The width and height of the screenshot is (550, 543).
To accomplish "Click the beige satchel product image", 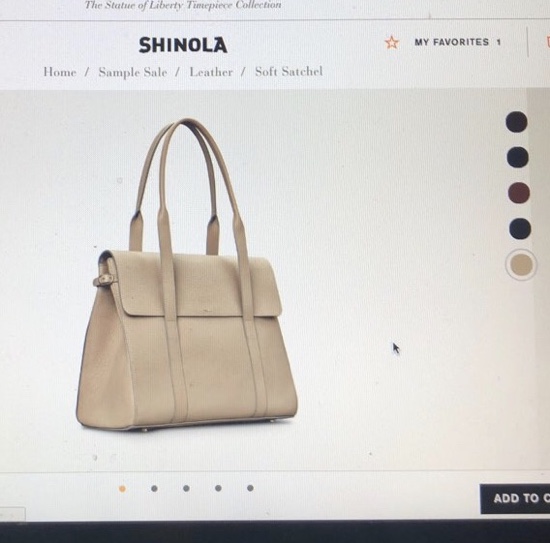I will 187,275.
